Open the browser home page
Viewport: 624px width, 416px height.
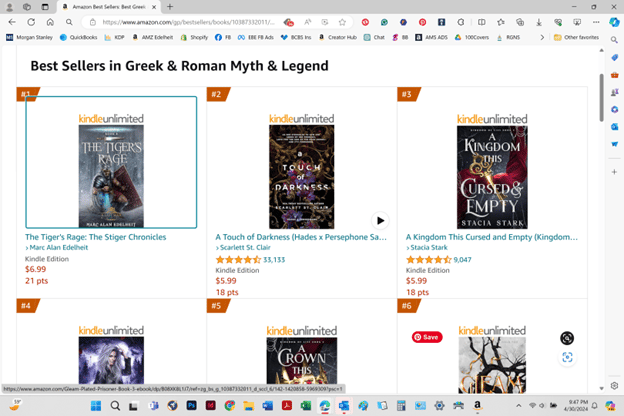[50, 22]
